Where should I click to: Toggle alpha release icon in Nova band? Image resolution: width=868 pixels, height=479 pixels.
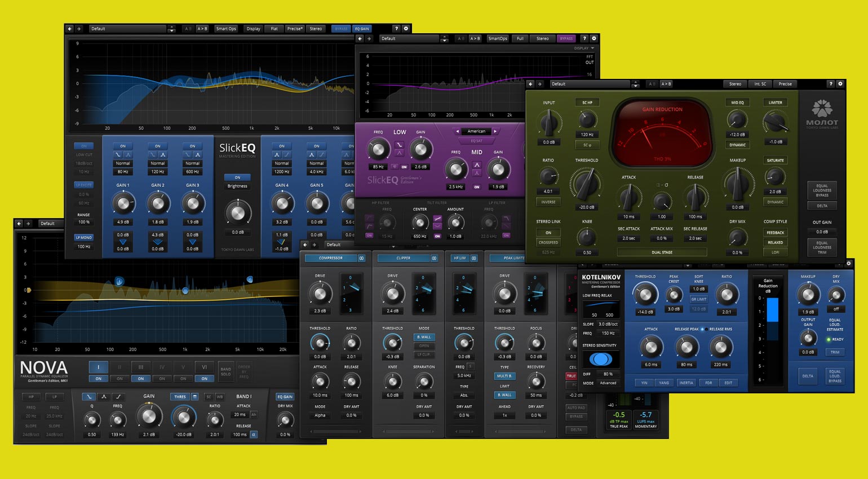tap(254, 434)
